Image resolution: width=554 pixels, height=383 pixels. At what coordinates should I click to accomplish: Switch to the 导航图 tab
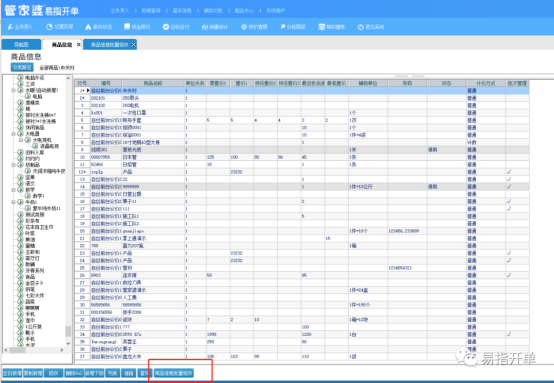tap(21, 45)
